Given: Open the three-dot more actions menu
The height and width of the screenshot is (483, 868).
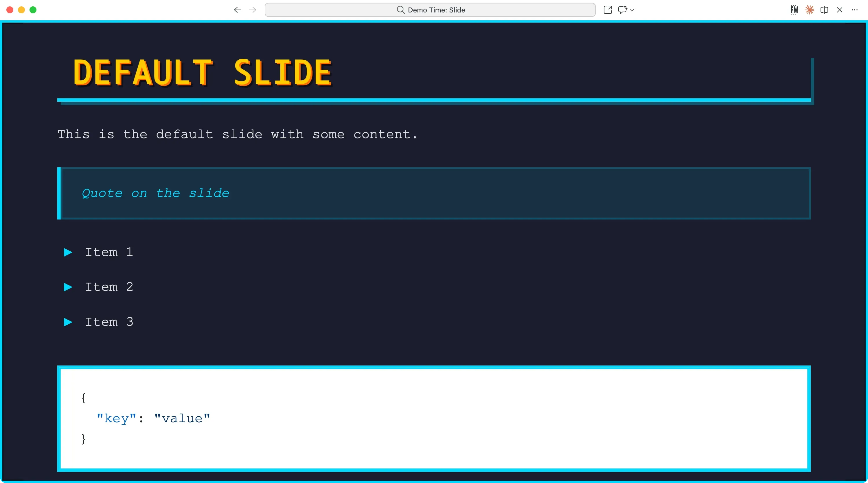Looking at the screenshot, I should 854,10.
